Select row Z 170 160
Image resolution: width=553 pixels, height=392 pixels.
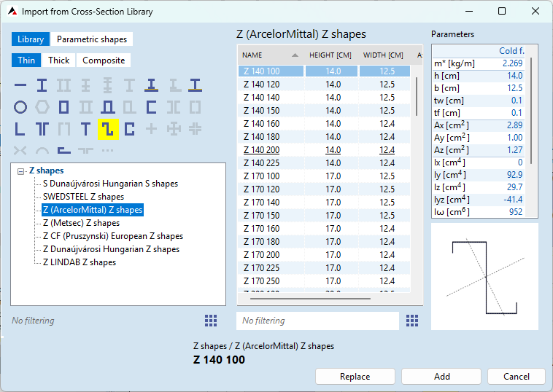click(325, 228)
